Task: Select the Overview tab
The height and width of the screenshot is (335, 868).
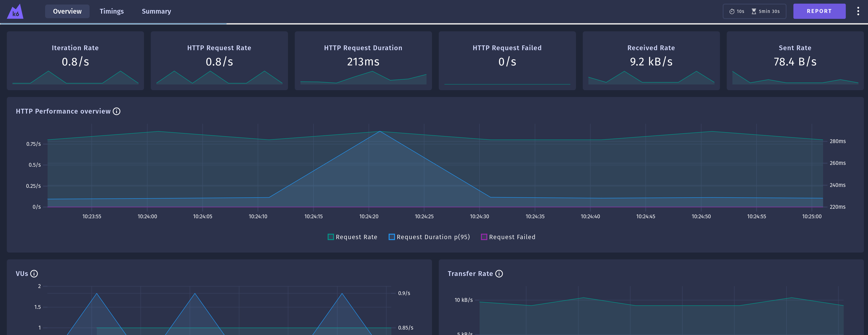Action: click(67, 12)
